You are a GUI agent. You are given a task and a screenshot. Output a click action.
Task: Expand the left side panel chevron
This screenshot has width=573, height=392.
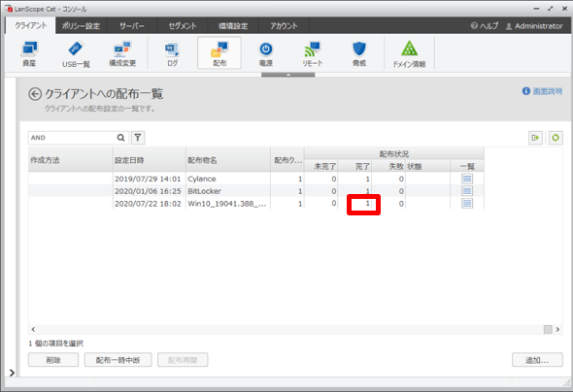12,373
